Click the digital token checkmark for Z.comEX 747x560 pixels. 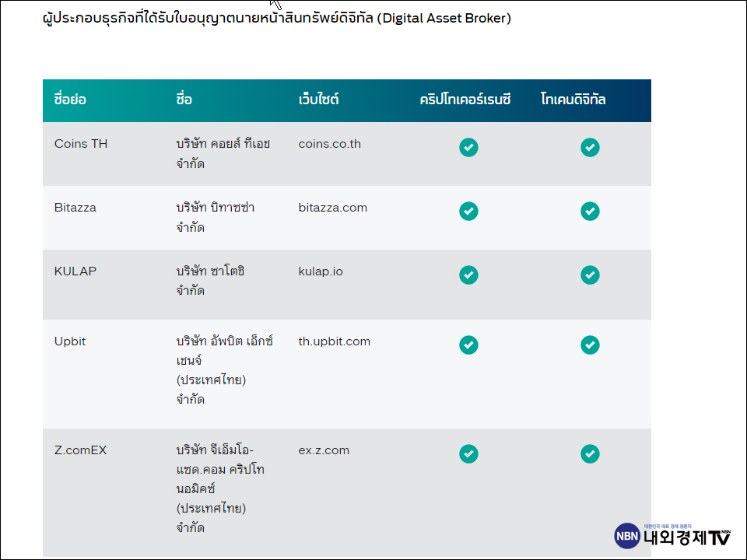pyautogui.click(x=590, y=453)
